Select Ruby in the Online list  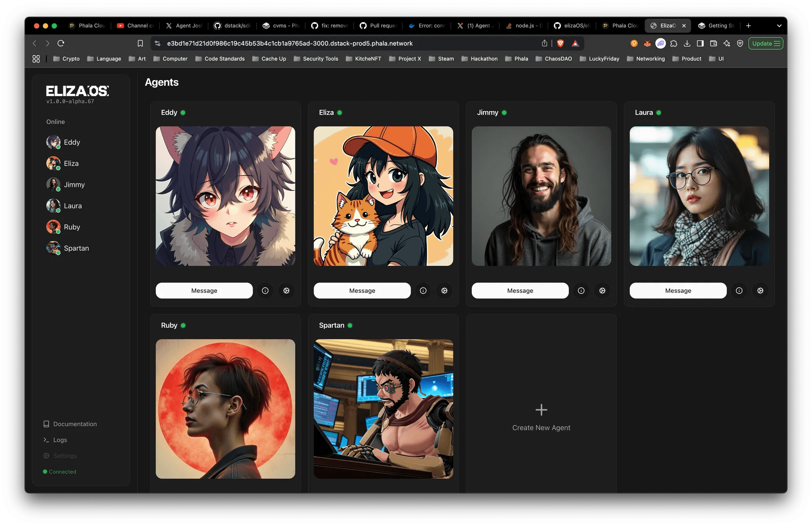click(x=71, y=227)
